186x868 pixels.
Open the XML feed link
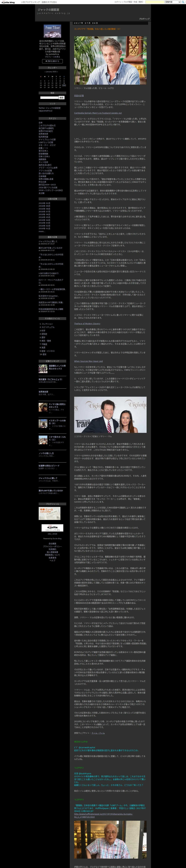coord(49,534)
